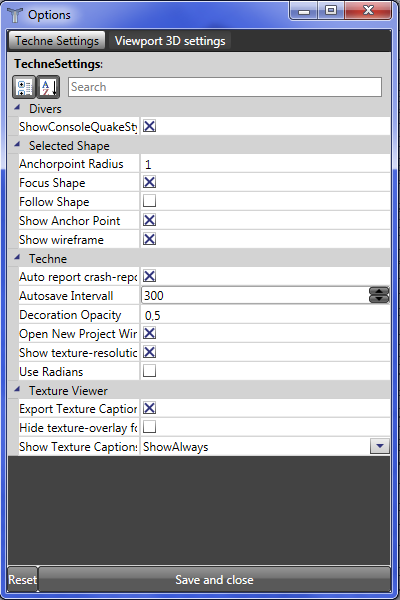Disable Show wireframe checkbox
The image size is (400, 600).
pos(149,239)
